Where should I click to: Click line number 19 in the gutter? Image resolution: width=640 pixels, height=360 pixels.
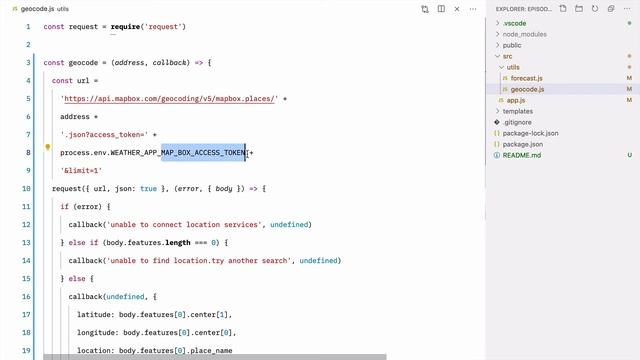coord(26,350)
